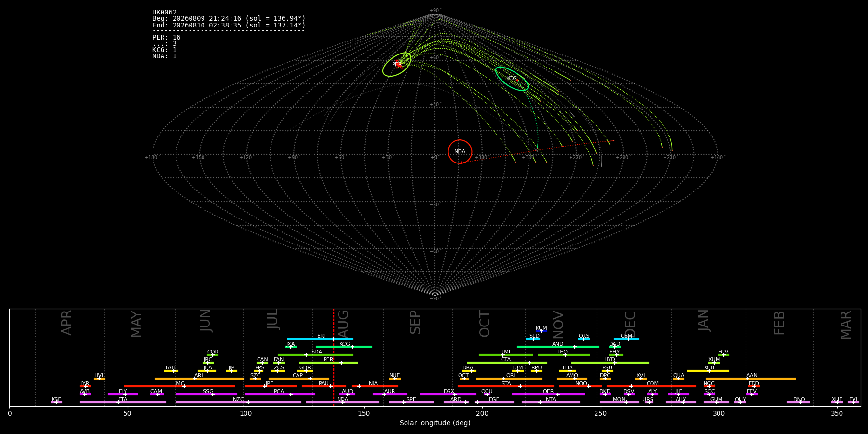Click the PER radiant ellipse on sky map

[397, 65]
